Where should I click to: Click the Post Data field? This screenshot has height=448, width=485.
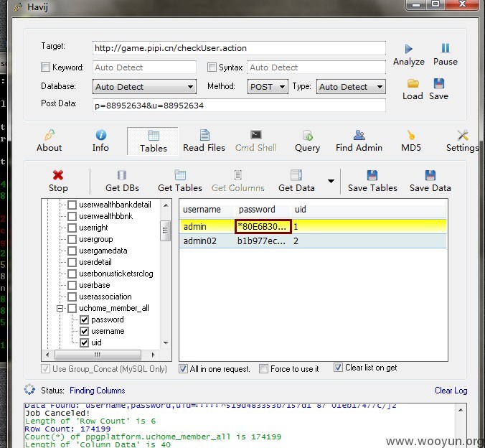click(x=239, y=106)
